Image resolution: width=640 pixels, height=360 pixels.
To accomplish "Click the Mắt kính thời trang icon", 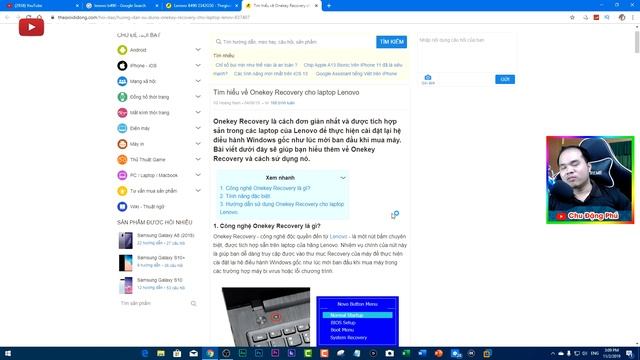I will tap(122, 112).
